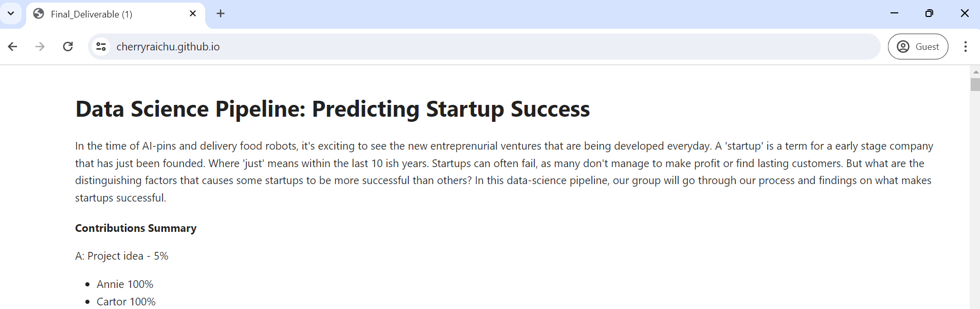Viewport: 980px width, 309px height.
Task: Minimize the browser window
Action: (895, 13)
